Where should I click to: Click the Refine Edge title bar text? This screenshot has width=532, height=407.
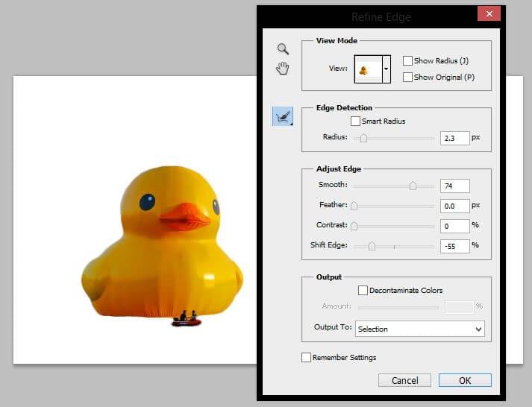pyautogui.click(x=381, y=16)
